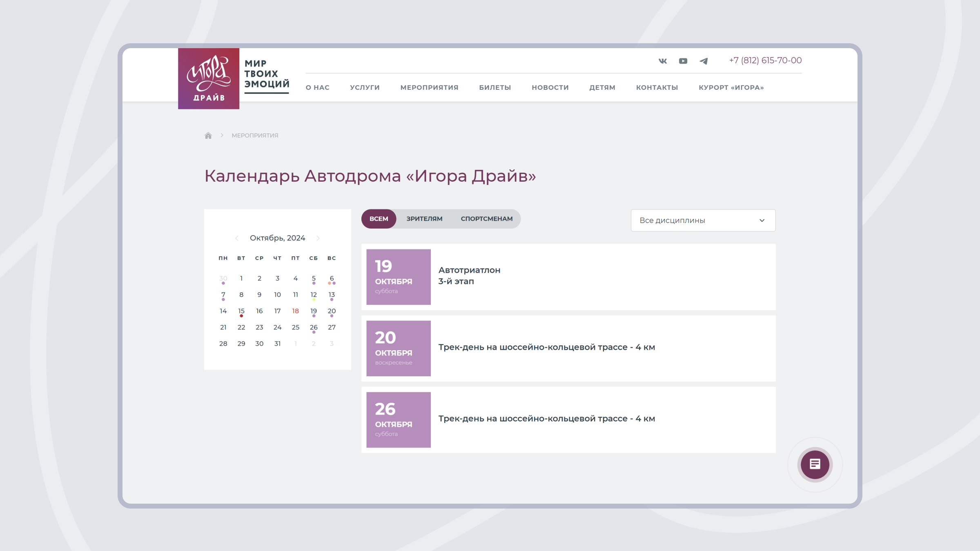This screenshot has width=980, height=551.
Task: Click the 20 ОКТЯБРЯ date tile
Action: pyautogui.click(x=399, y=348)
